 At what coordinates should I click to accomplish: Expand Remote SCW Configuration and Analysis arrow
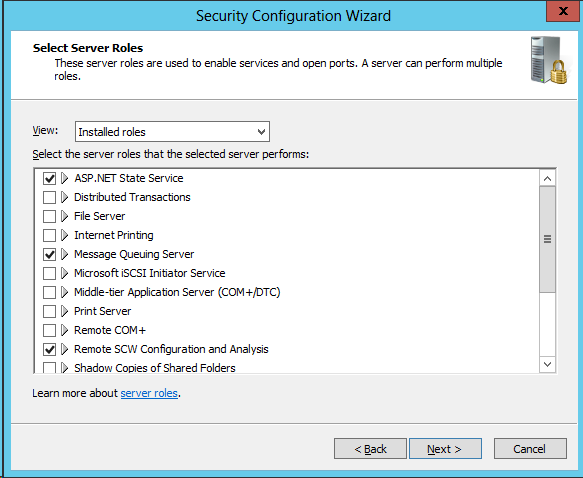[x=65, y=349]
